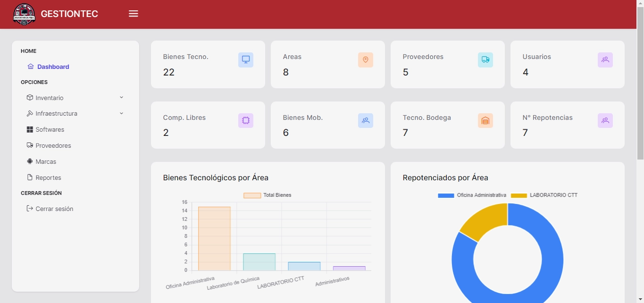This screenshot has height=303, width=644.
Task: Open Softwares from the sidebar
Action: tap(50, 130)
